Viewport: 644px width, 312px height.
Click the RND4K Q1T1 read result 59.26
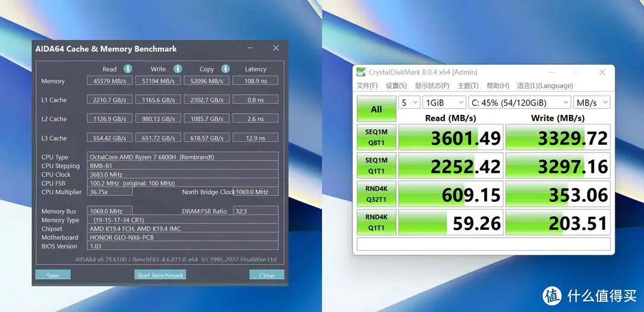[x=451, y=222]
